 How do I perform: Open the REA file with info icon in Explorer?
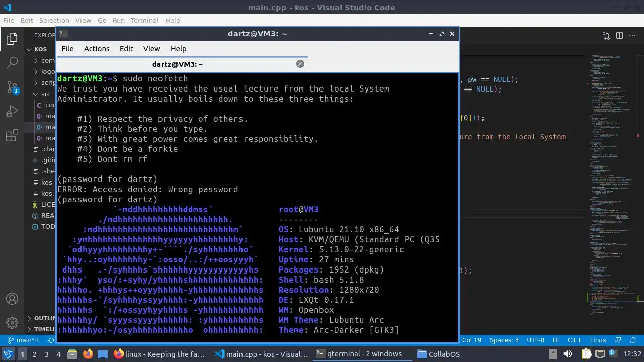(44, 215)
